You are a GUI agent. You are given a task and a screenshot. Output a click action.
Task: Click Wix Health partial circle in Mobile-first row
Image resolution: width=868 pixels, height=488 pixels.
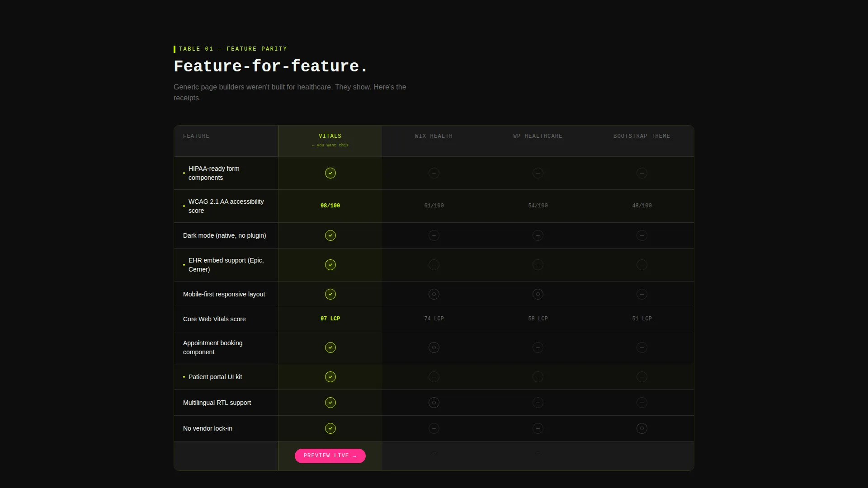(434, 294)
